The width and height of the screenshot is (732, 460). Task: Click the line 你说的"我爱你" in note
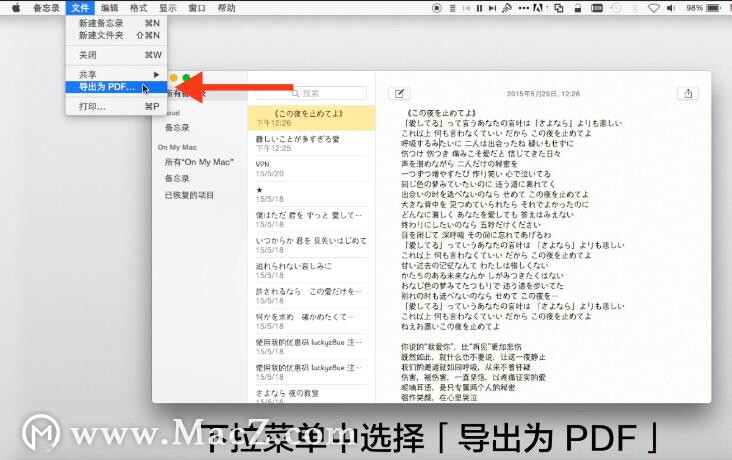(x=461, y=347)
